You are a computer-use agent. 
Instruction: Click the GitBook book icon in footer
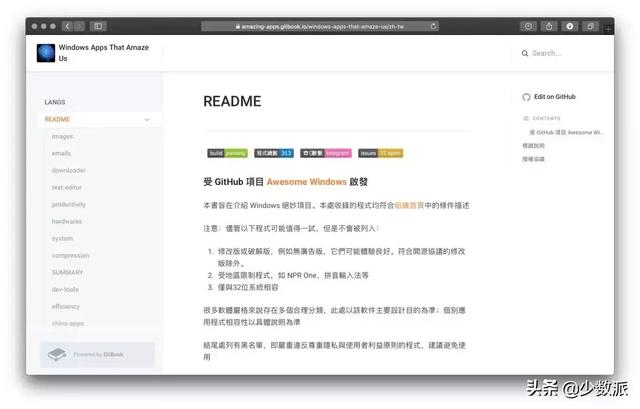(x=57, y=354)
